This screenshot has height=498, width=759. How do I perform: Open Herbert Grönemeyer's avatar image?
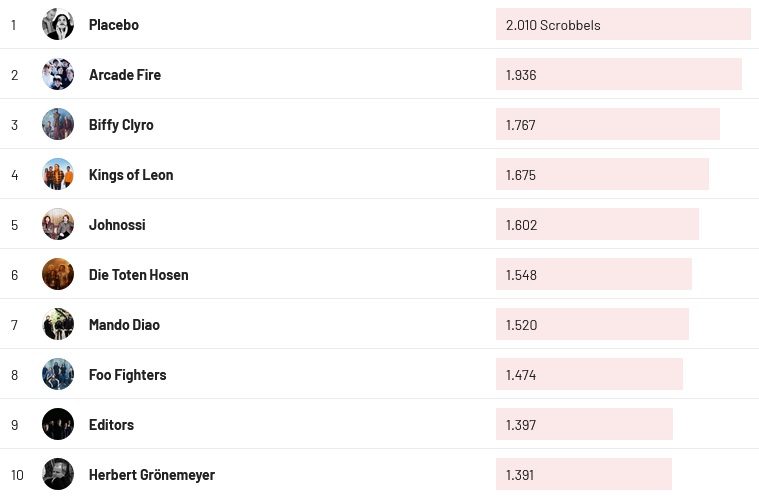58,474
